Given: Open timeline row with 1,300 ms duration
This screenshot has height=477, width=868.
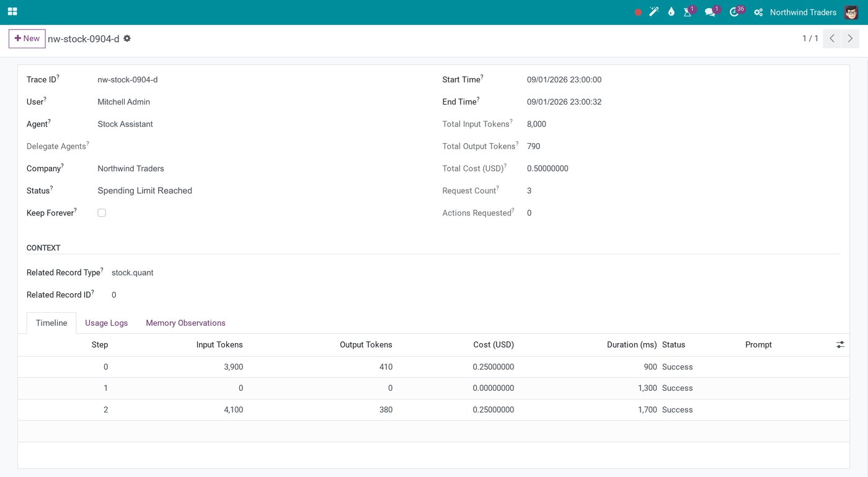Looking at the screenshot, I should (433, 388).
